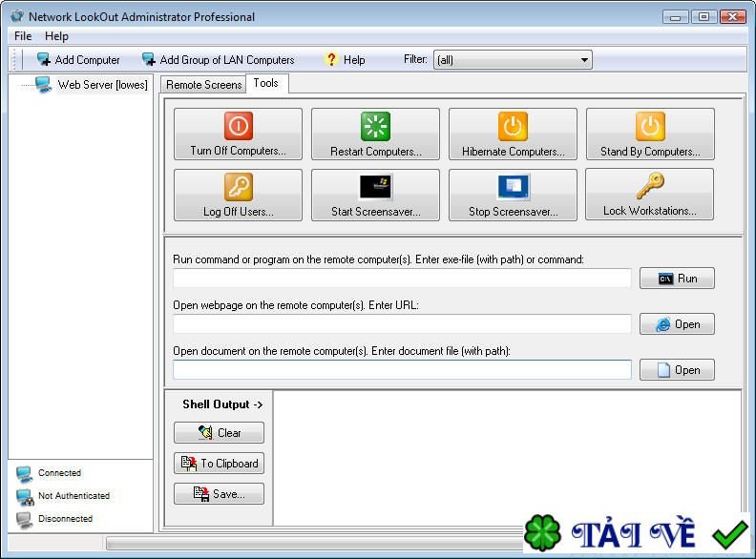The image size is (756, 559).
Task: Click the To Clipboard button
Action: point(219,464)
